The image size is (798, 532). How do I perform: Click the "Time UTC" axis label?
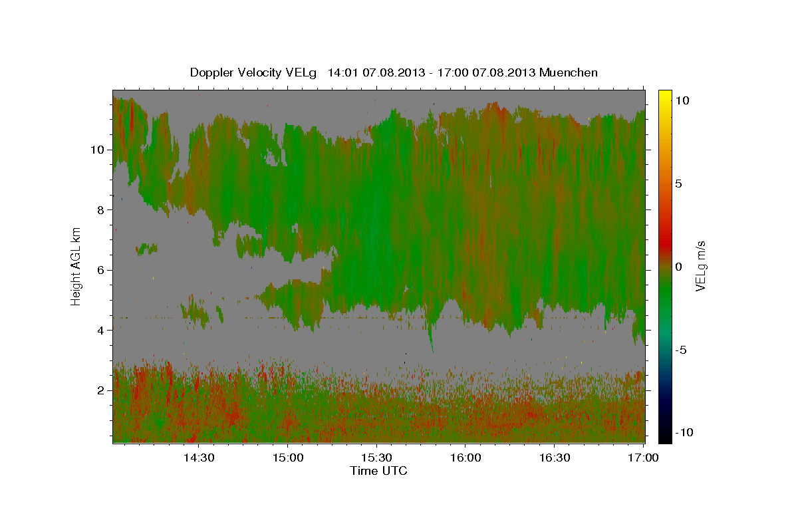pos(378,471)
